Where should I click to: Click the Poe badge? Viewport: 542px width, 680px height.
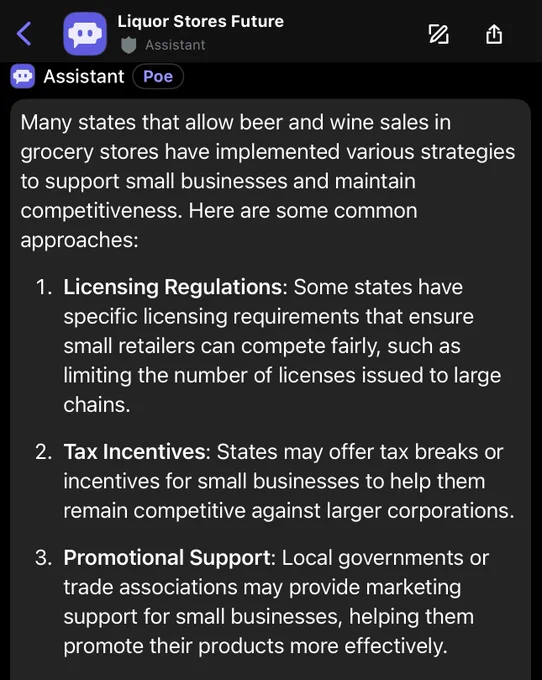coord(158,76)
